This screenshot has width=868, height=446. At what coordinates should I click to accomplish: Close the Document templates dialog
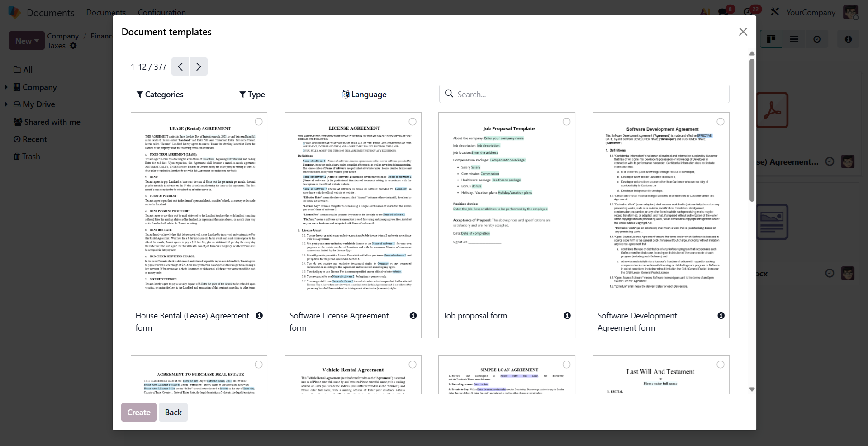[743, 32]
